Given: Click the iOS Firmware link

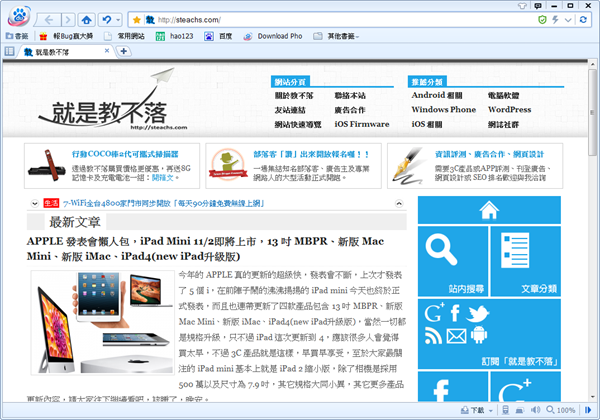Looking at the screenshot, I should click(x=362, y=124).
